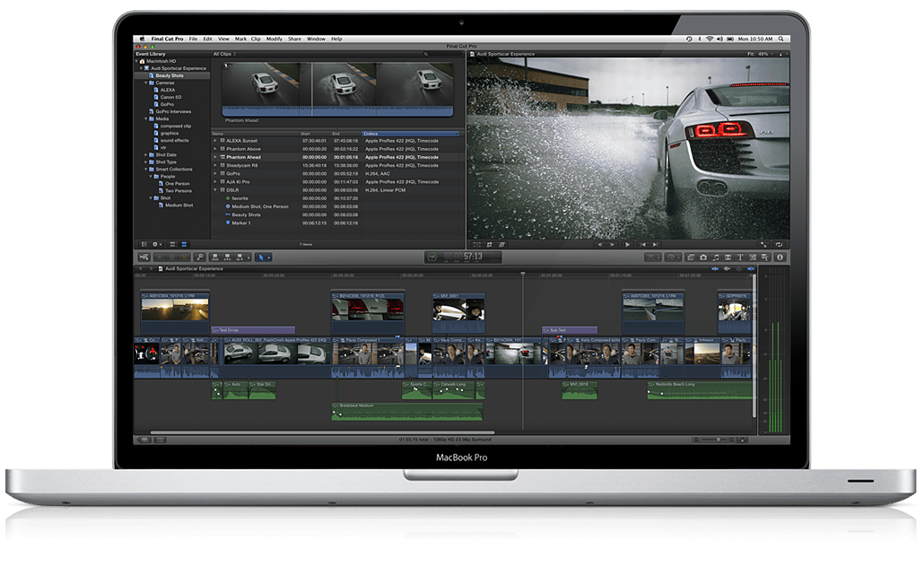This screenshot has height=584, width=924.
Task: Click the Append edit icon
Action: click(x=240, y=257)
